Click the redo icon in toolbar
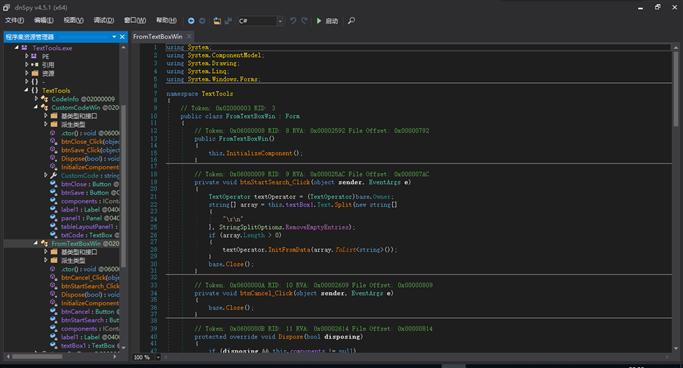This screenshot has width=683, height=368. pyautogui.click(x=304, y=20)
